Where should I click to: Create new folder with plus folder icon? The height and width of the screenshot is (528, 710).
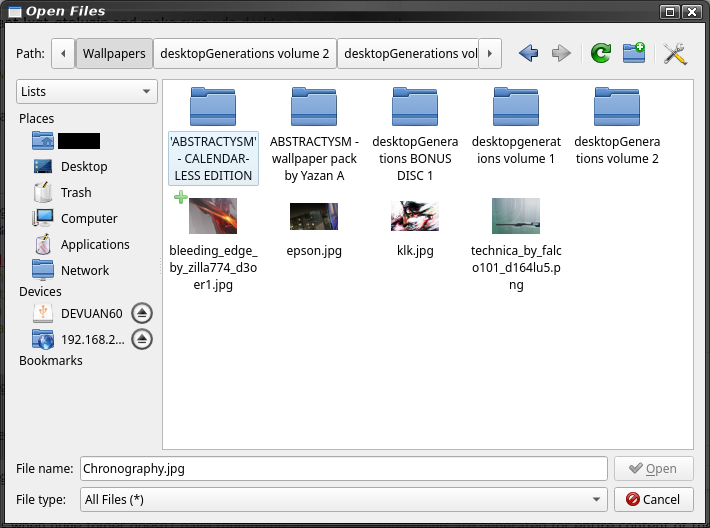[634, 53]
